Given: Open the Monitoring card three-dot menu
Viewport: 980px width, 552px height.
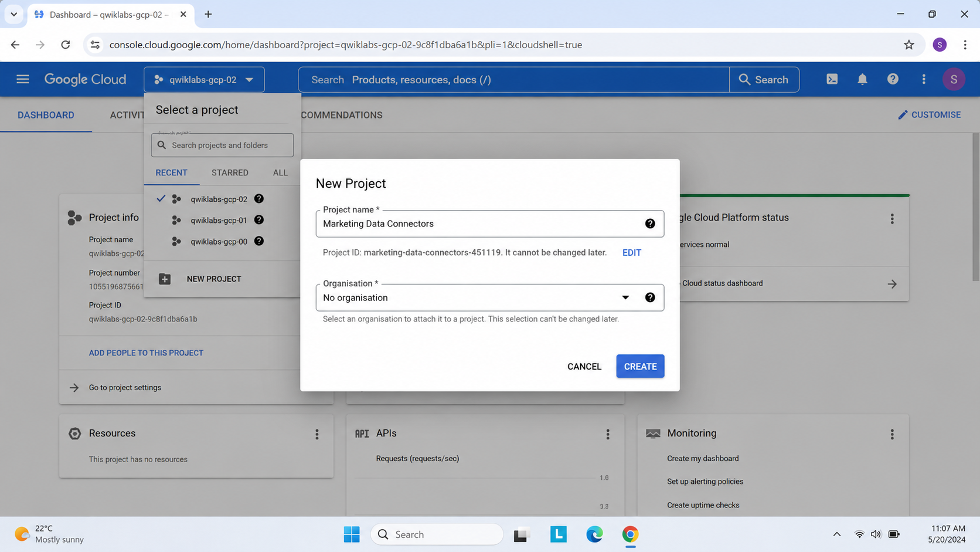Looking at the screenshot, I should pyautogui.click(x=892, y=434).
